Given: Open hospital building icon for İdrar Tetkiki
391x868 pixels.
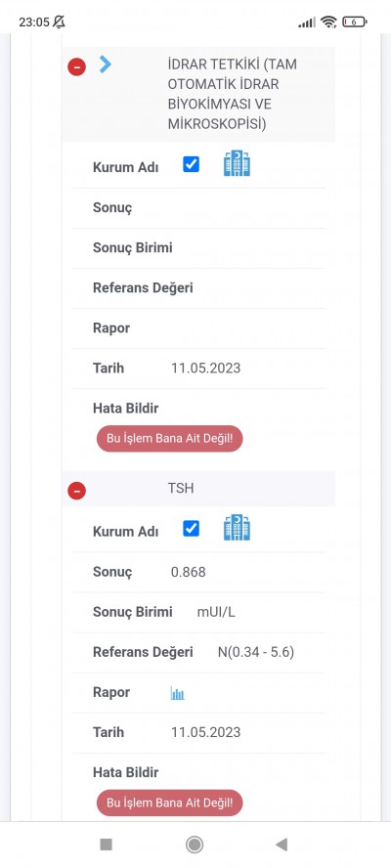Looking at the screenshot, I should point(237,163).
